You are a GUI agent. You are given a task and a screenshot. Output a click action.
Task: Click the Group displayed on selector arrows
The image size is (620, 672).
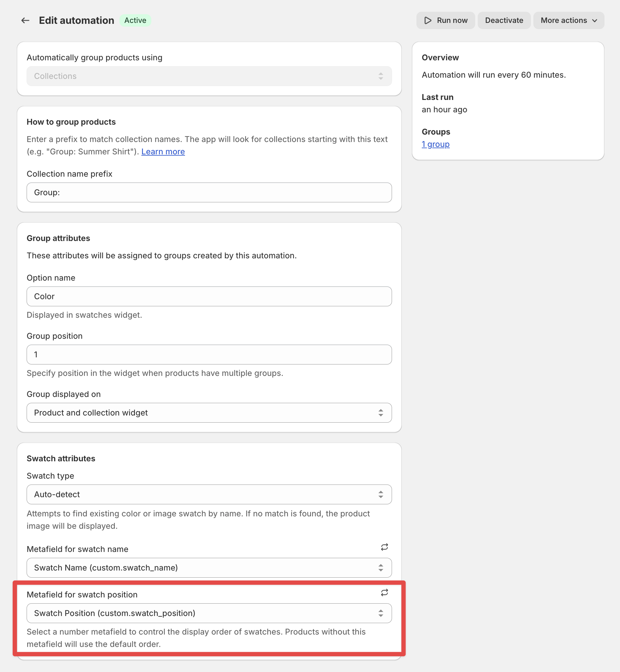[381, 413]
